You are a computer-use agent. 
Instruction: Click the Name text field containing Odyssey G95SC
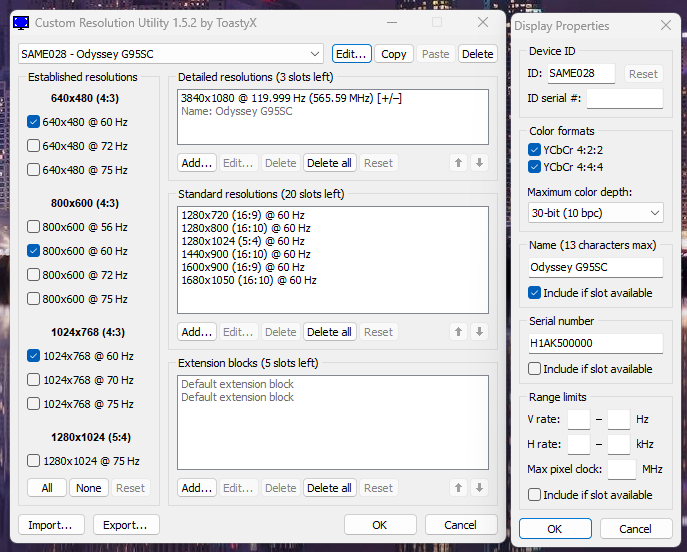pos(595,268)
